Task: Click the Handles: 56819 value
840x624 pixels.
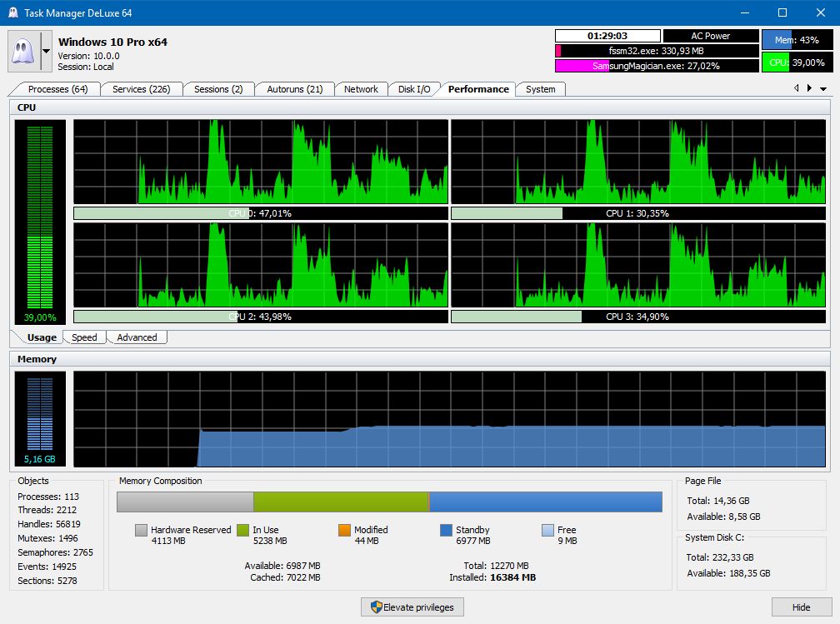Action: point(48,524)
